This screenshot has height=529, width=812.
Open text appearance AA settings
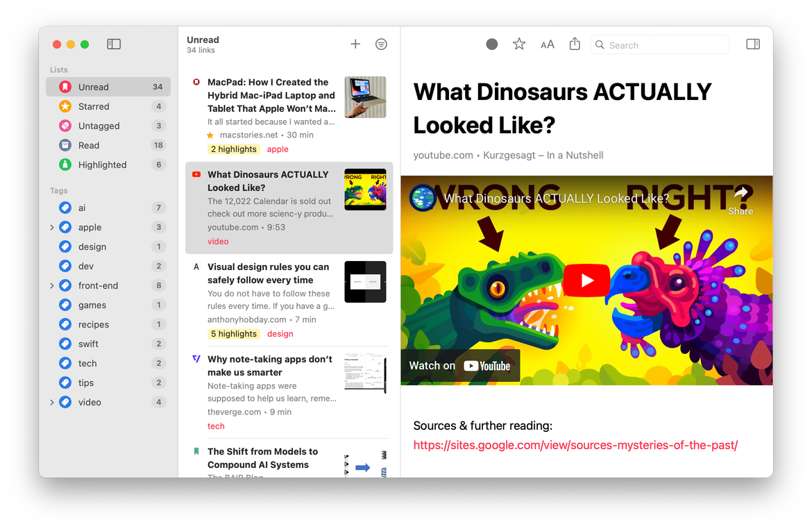coord(548,44)
